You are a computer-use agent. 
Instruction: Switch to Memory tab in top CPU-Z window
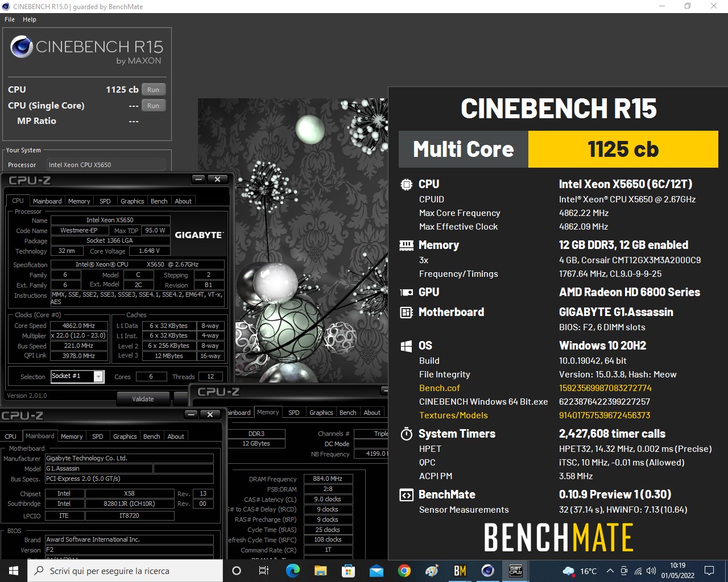[x=79, y=201]
